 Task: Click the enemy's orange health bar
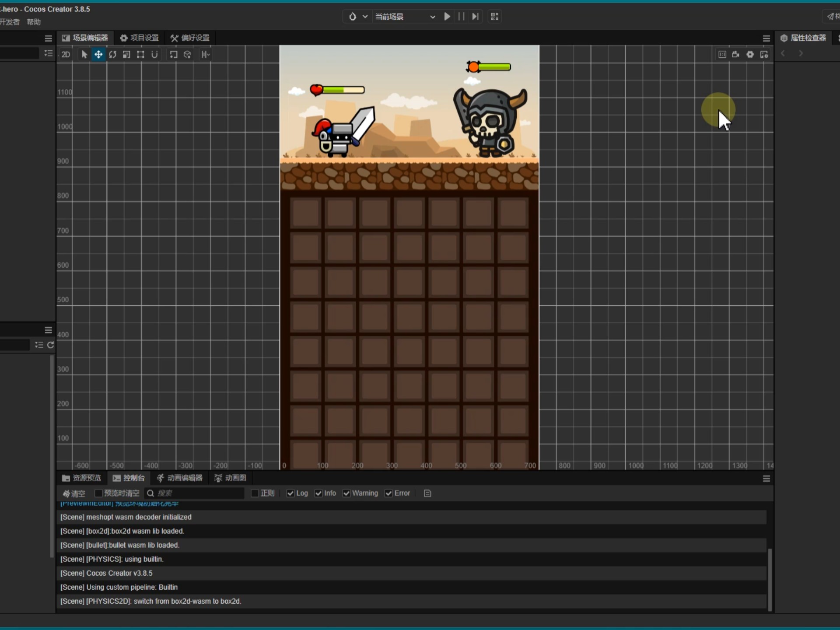pyautogui.click(x=489, y=67)
